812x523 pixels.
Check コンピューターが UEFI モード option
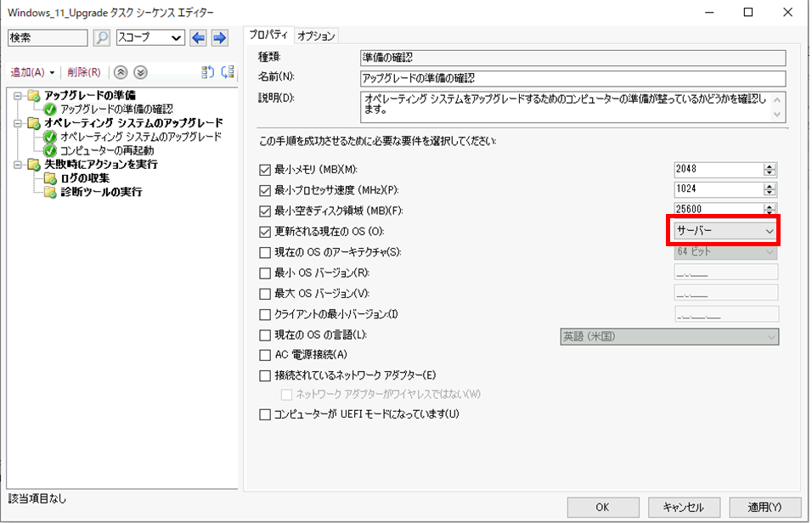(x=265, y=414)
